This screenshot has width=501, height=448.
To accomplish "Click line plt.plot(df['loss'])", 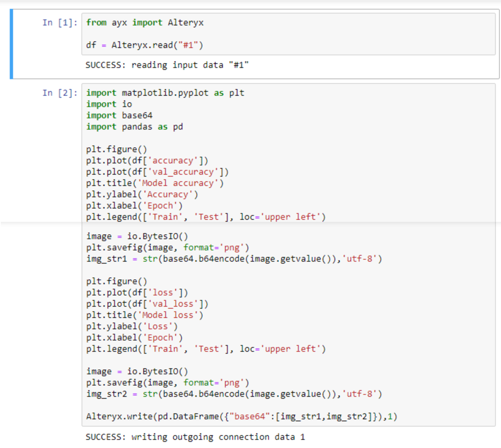I will (137, 292).
